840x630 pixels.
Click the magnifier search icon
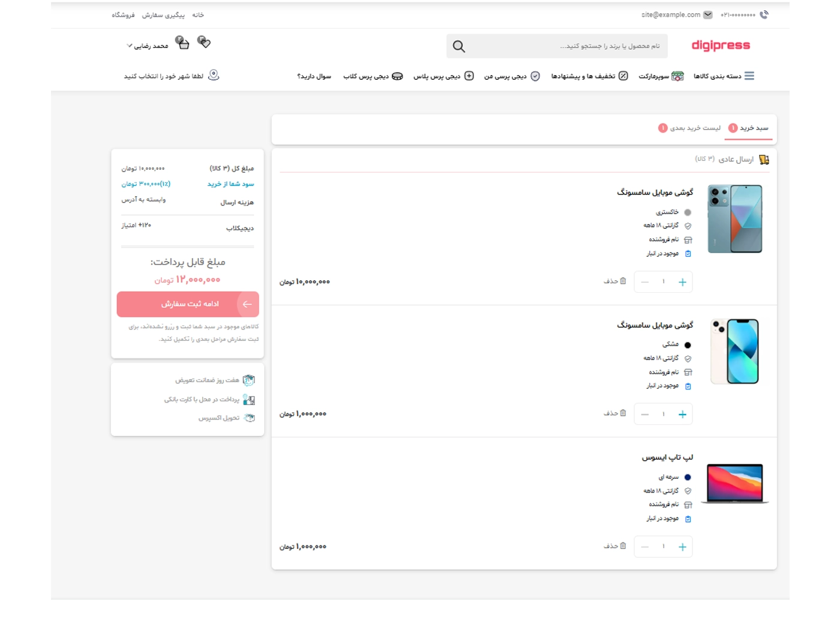(x=459, y=46)
